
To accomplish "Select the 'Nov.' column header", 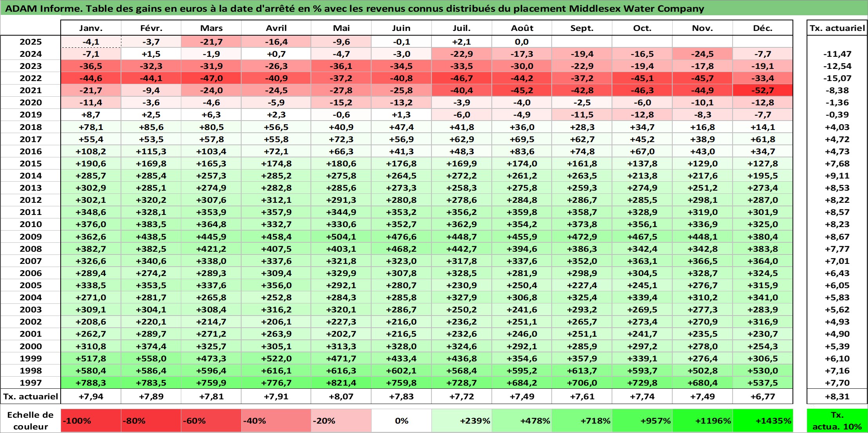I will pyautogui.click(x=702, y=28).
